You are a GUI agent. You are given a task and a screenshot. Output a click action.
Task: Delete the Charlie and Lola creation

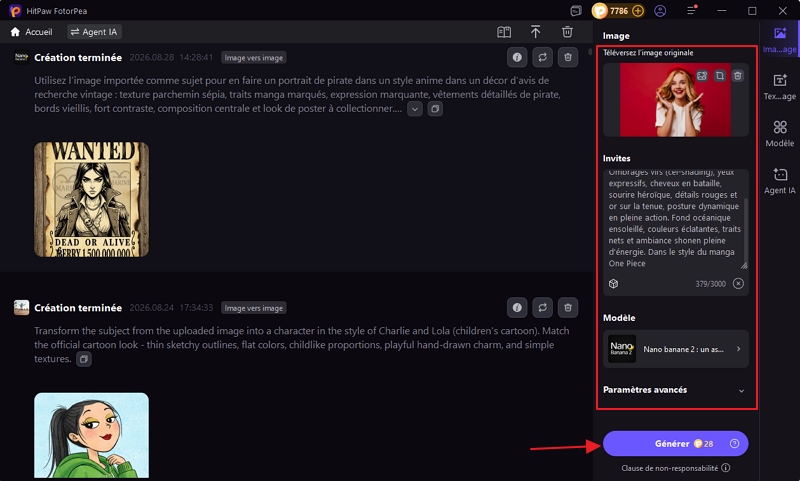pos(568,308)
